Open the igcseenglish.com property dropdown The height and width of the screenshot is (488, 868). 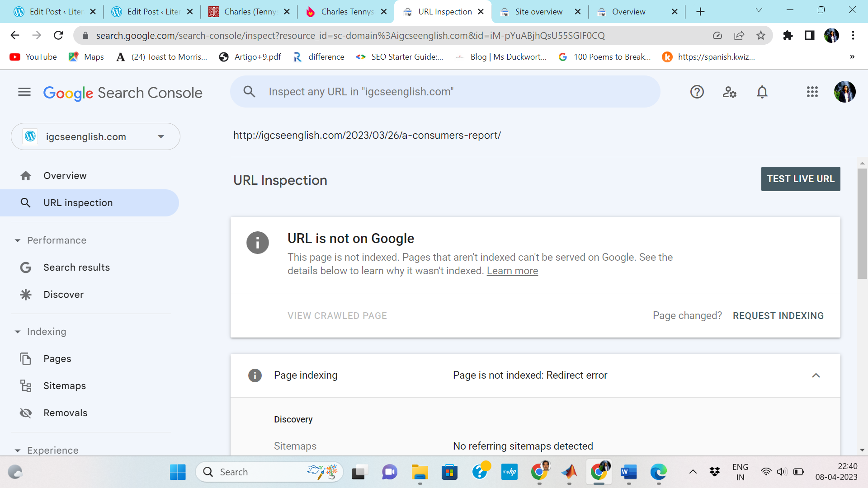tap(95, 136)
